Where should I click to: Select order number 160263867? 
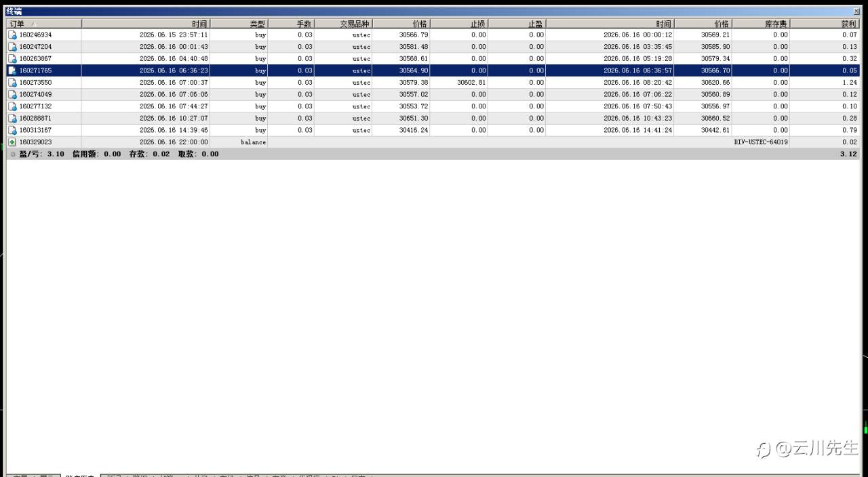[35, 58]
